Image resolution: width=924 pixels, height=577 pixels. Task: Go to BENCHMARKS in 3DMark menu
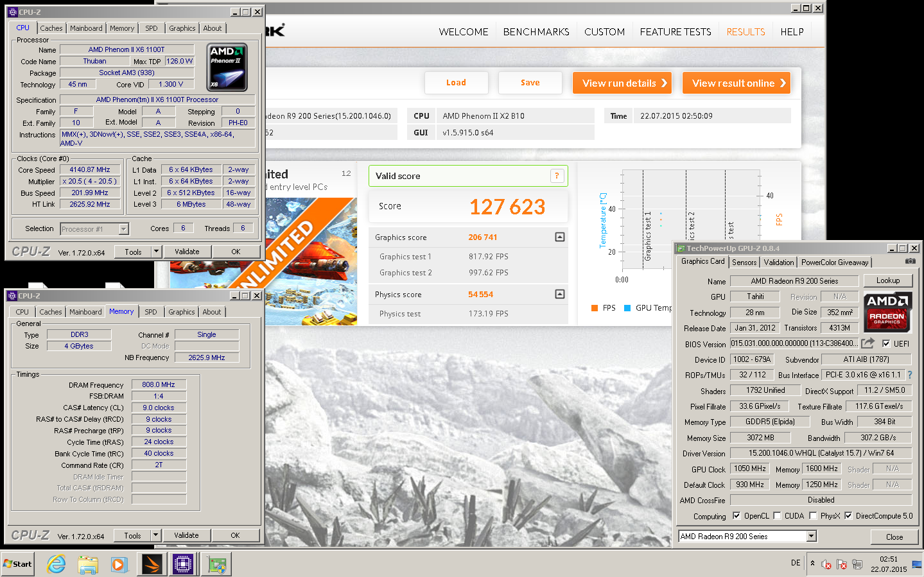(x=536, y=31)
